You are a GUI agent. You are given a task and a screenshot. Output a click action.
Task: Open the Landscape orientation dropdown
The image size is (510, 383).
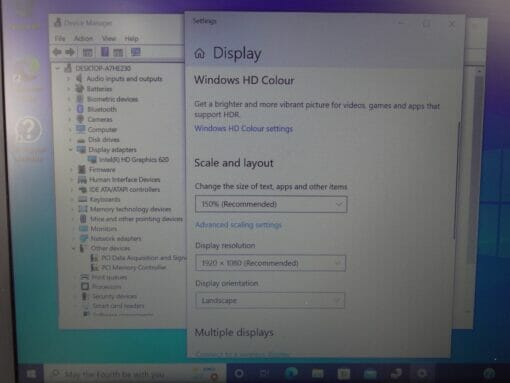pyautogui.click(x=270, y=300)
